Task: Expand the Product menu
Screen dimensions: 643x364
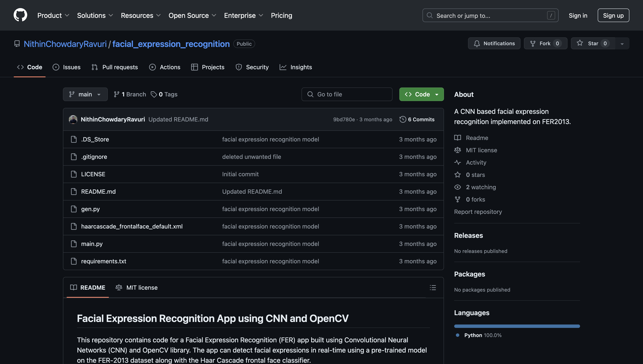Action: (53, 16)
